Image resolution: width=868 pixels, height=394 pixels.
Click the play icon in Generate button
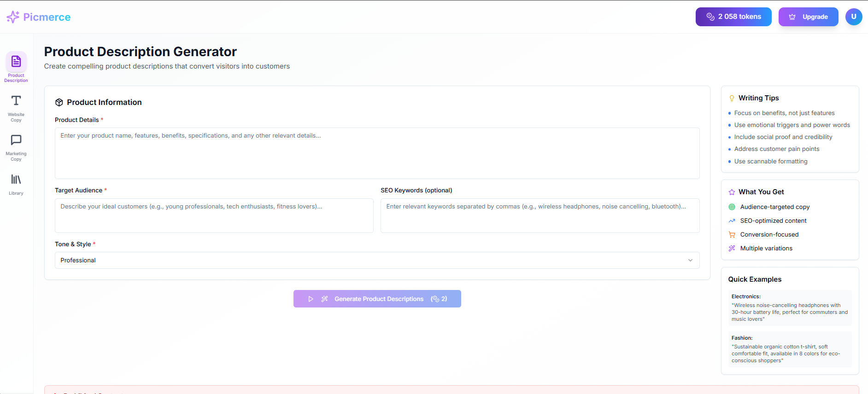(x=311, y=299)
